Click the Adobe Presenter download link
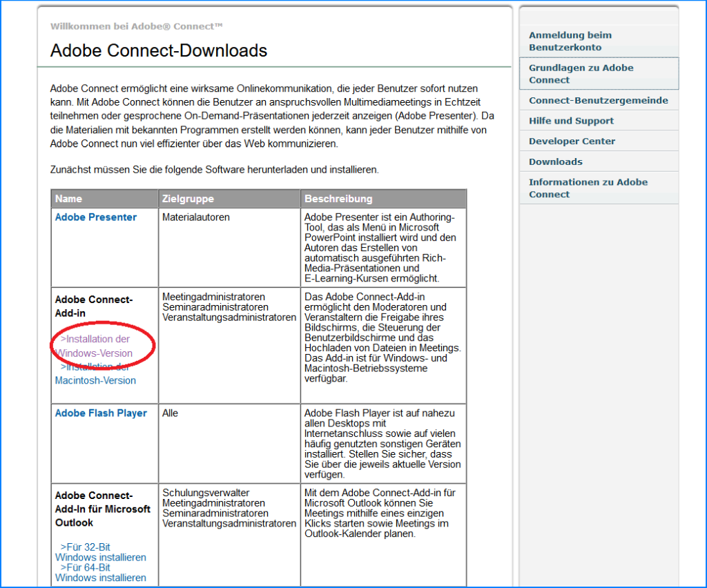The height and width of the screenshot is (588, 707). click(96, 217)
